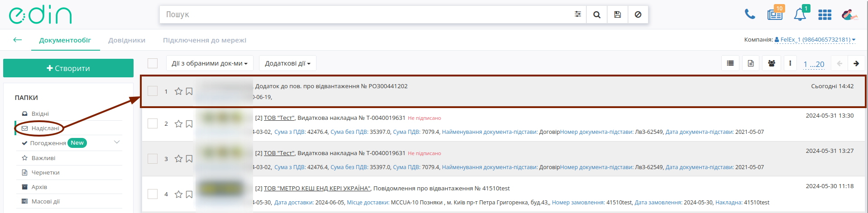Click the Створити button
This screenshot has width=868, height=213.
[x=68, y=68]
